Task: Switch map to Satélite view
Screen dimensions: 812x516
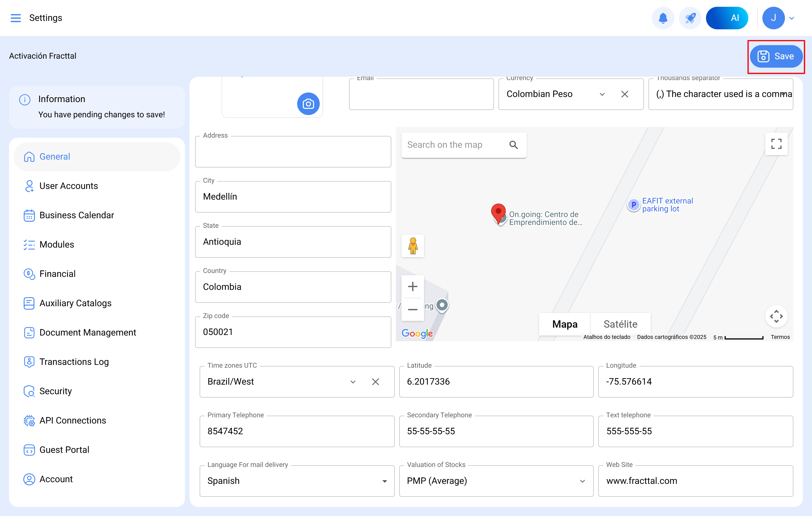Action: point(620,324)
